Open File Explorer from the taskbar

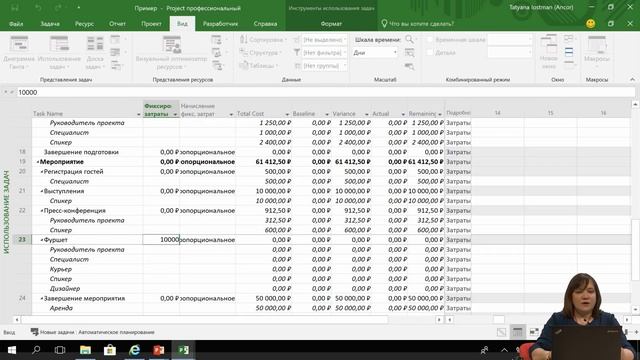[x=85, y=350]
